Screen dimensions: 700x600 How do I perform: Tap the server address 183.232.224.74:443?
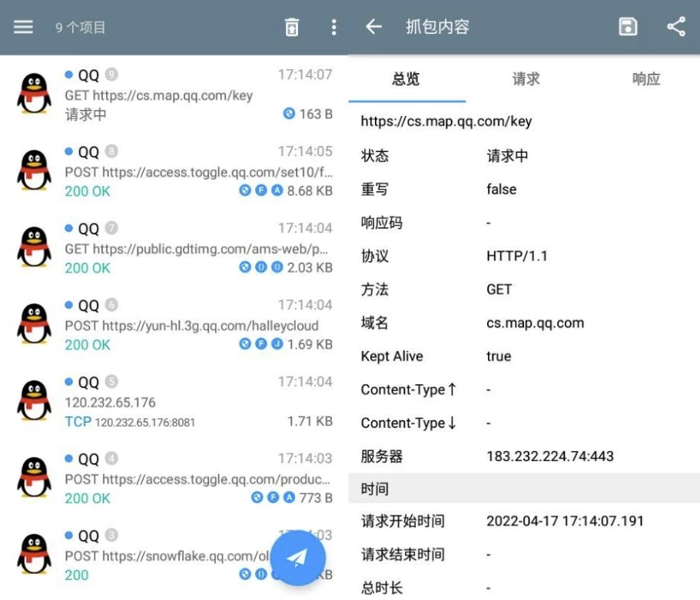[549, 456]
